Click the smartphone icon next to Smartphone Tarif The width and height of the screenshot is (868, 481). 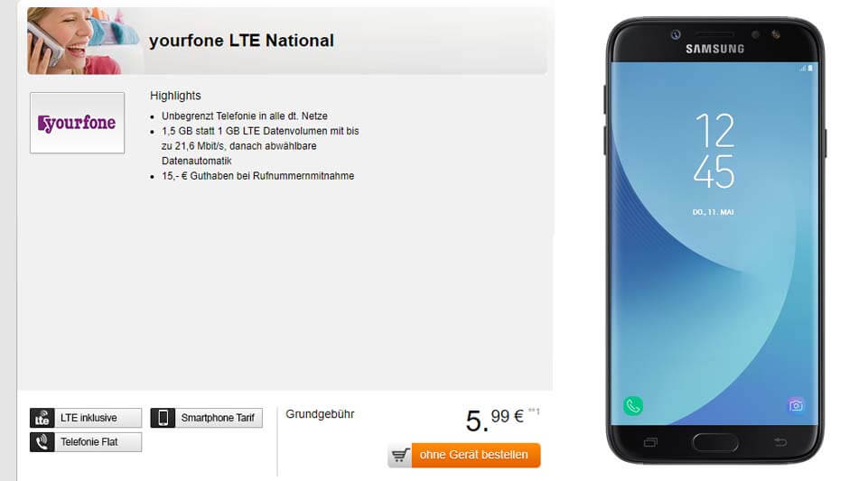click(x=163, y=418)
